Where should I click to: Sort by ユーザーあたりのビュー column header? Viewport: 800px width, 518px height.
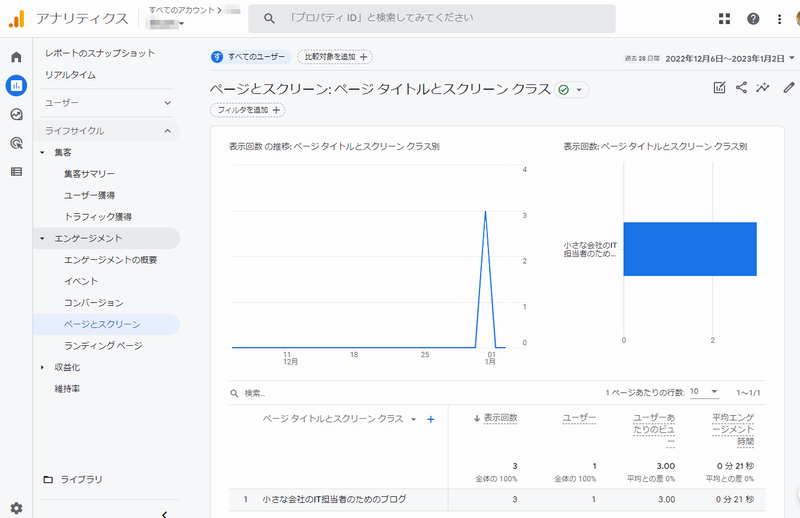pos(654,430)
